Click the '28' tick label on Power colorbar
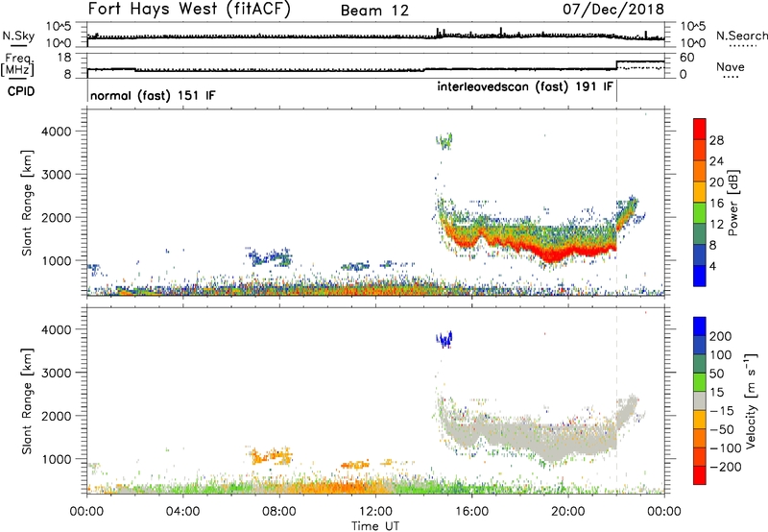The height and width of the screenshot is (532, 768). [x=716, y=140]
